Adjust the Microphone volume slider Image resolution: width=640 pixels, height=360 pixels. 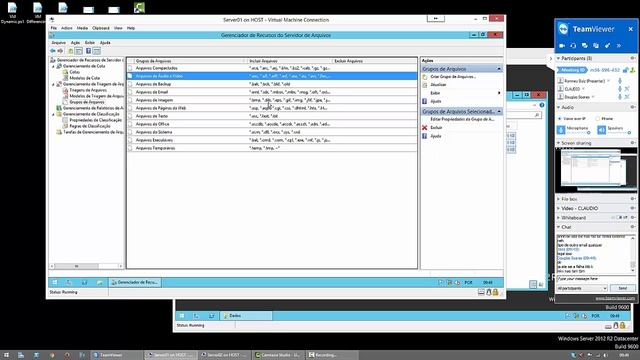(578, 133)
